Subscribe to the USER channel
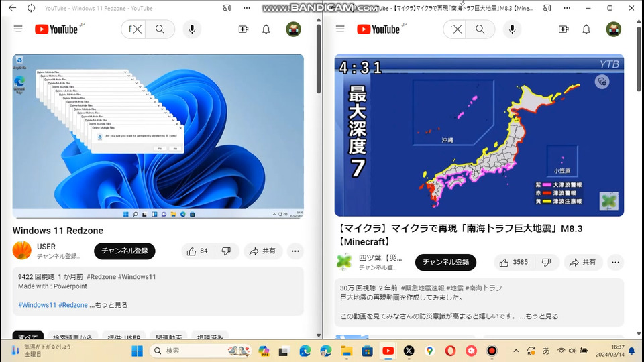 coord(125,251)
